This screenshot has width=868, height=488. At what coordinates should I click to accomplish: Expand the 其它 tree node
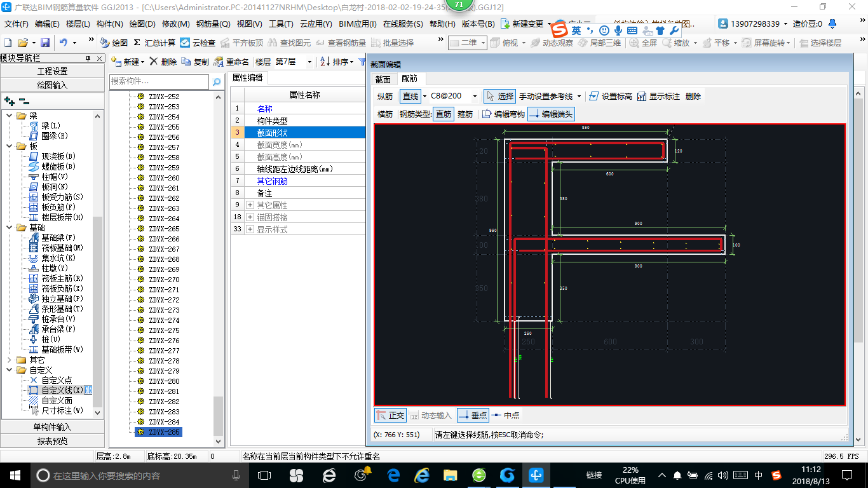coord(10,360)
